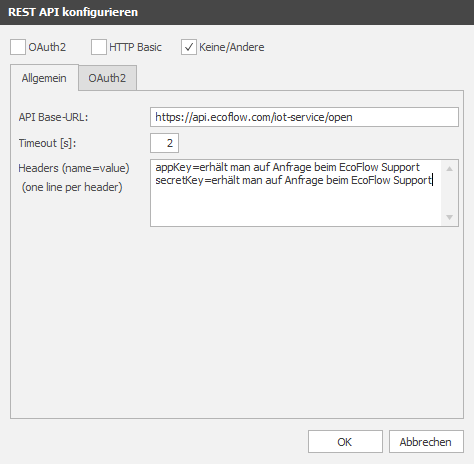Viewport: 474px width, 464px height.
Task: Switch to the Allgemein tab
Action: point(44,78)
